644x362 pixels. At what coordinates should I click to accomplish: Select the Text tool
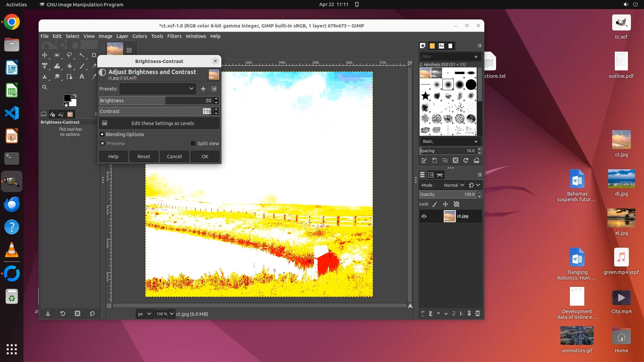pos(82,77)
